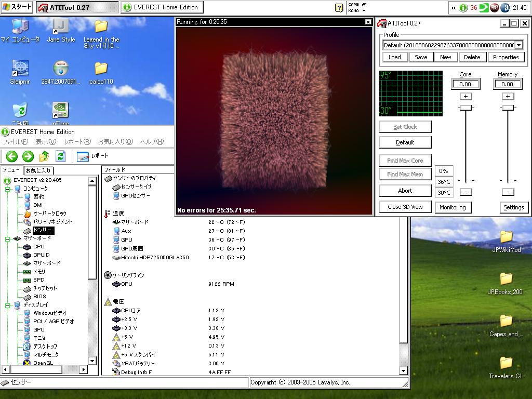Open the ファイル(F) menu in EVEREST
Viewport: 532px width, 399px height.
16,142
